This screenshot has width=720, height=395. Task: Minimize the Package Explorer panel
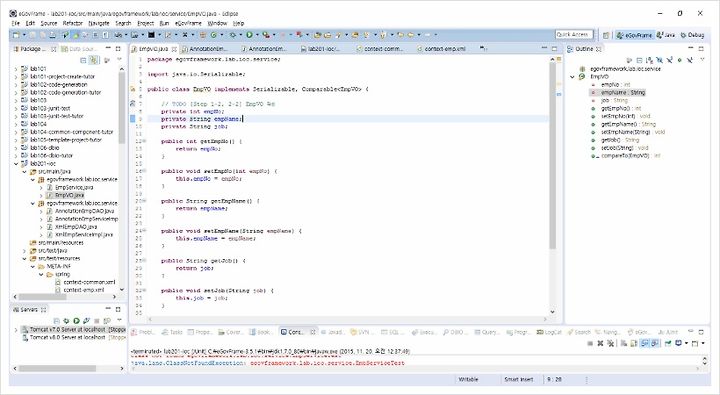[108, 48]
